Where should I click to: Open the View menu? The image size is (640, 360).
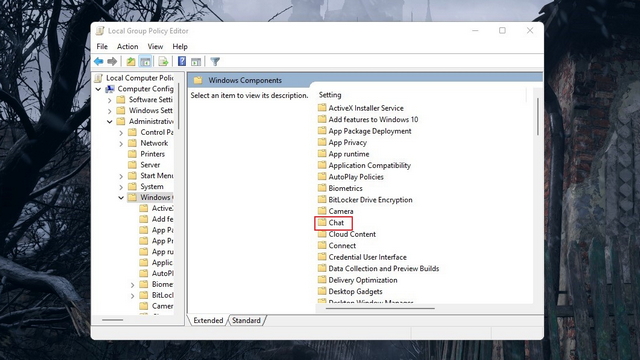click(155, 47)
